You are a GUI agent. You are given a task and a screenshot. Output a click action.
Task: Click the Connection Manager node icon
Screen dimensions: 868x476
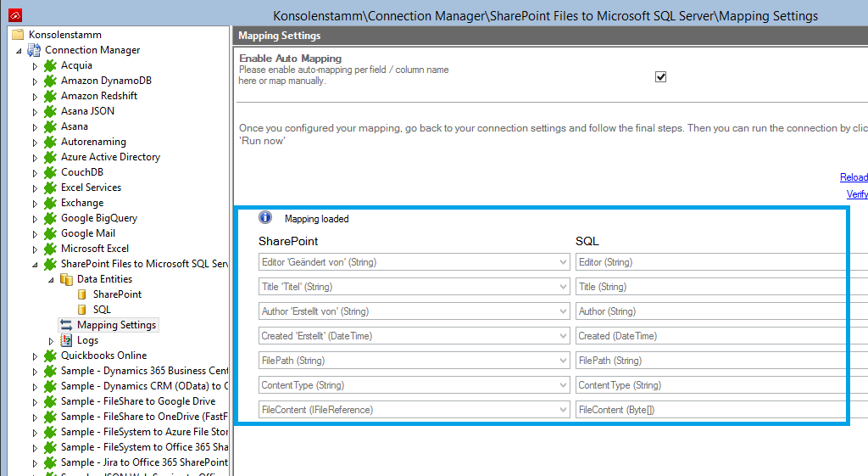click(x=34, y=50)
